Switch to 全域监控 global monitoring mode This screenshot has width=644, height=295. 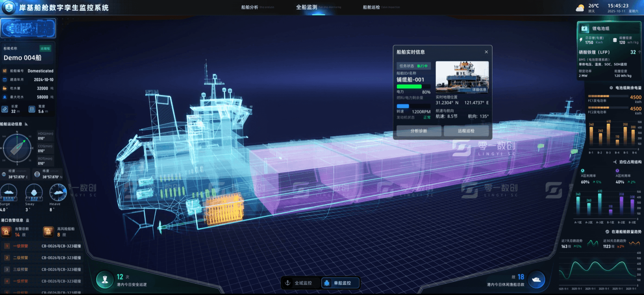299,283
